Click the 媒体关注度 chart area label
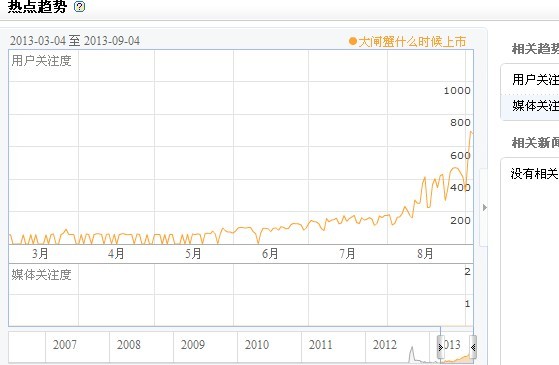This screenshot has width=559, height=365. tap(41, 275)
